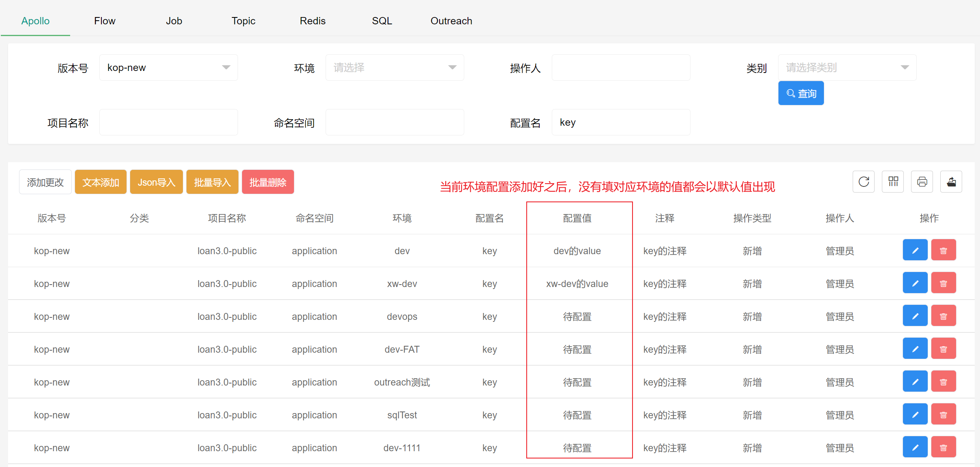The width and height of the screenshot is (980, 467).
Task: Edit the dev environment row
Action: tap(915, 250)
